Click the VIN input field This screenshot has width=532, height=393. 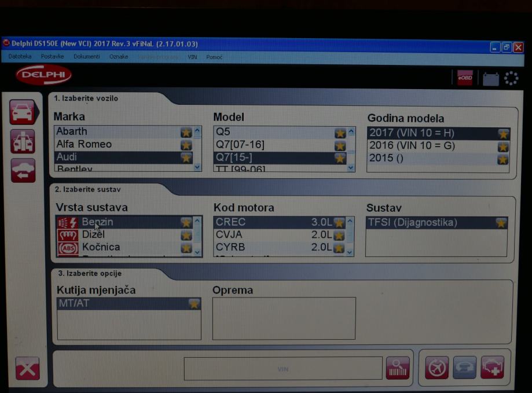coord(283,369)
